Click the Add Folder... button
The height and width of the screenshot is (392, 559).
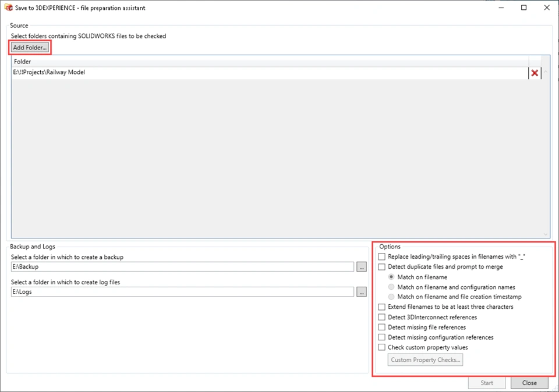click(30, 47)
